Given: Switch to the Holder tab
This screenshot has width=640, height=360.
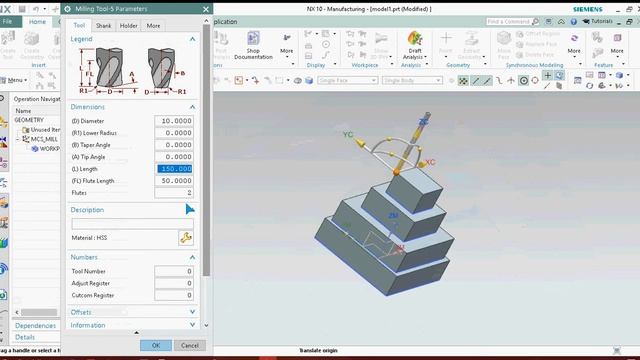Looking at the screenshot, I should (x=129, y=25).
